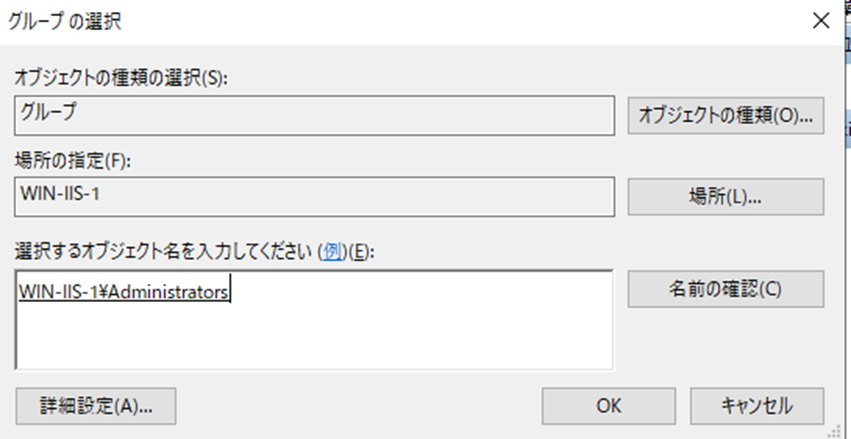This screenshot has width=851, height=439.
Task: Confirm the selection with OK
Action: click(x=608, y=405)
